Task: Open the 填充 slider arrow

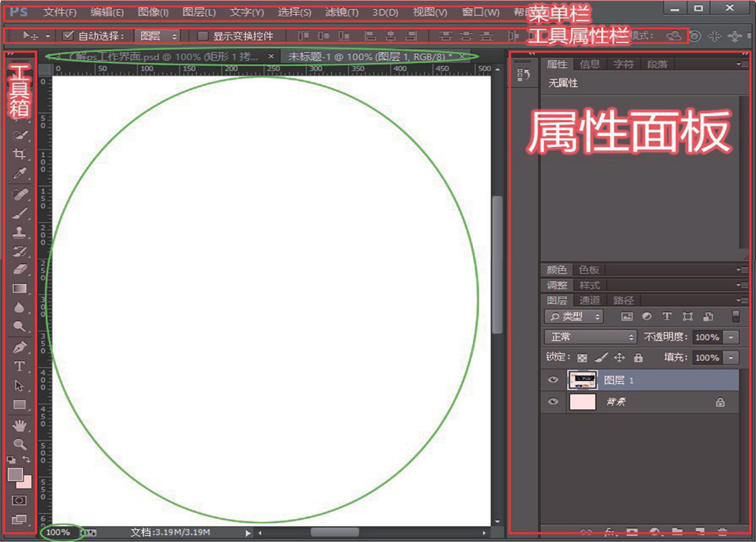Action: click(731, 358)
